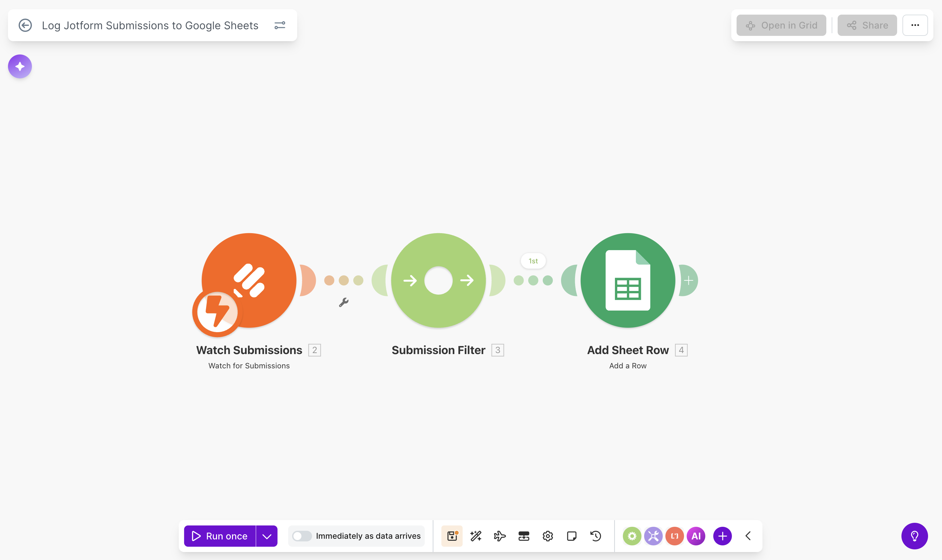
Task: Click Run once button
Action: pyautogui.click(x=220, y=536)
